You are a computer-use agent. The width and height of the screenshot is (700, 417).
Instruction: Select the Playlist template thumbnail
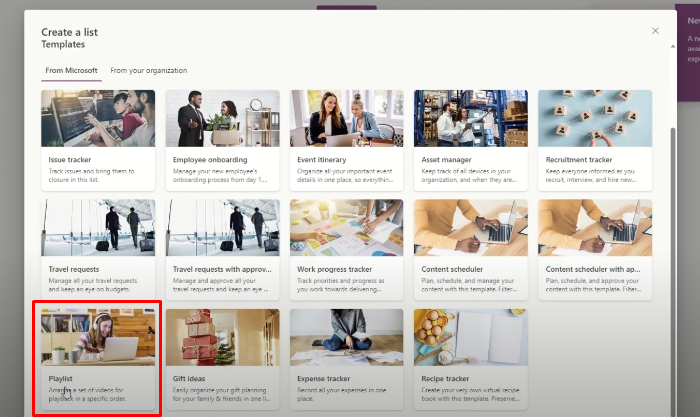point(98,337)
